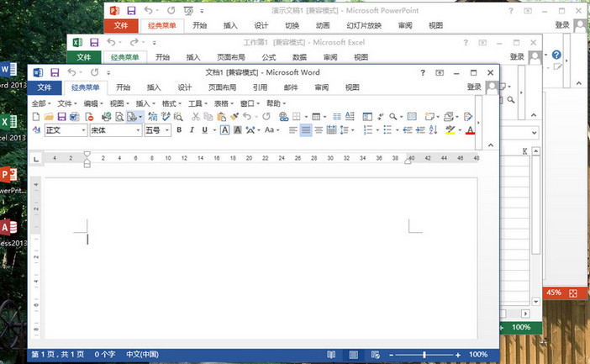Click the Hyperlink globe icon
The image size is (590, 364).
(283, 117)
